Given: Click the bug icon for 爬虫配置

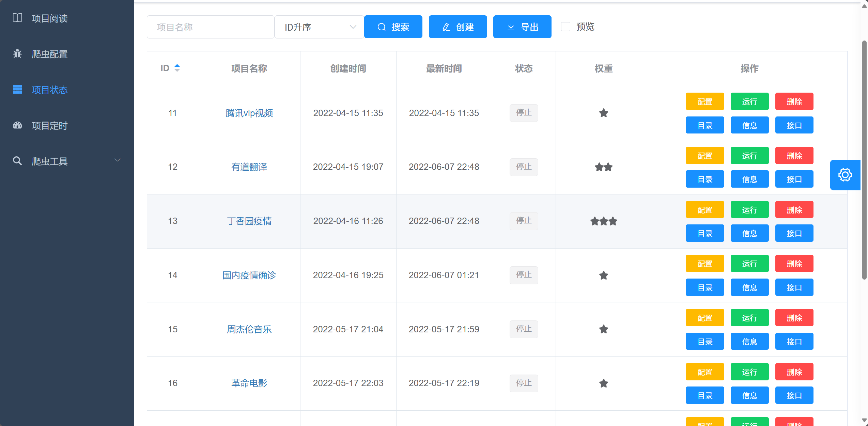Looking at the screenshot, I should 17,54.
